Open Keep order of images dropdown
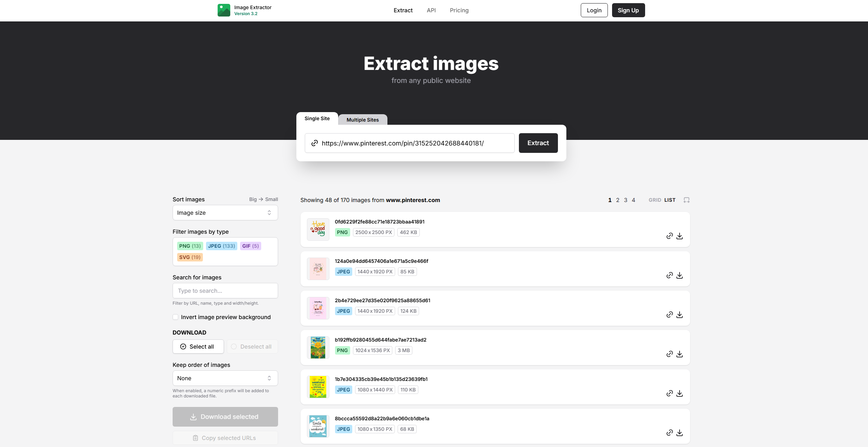868x447 pixels. point(225,378)
